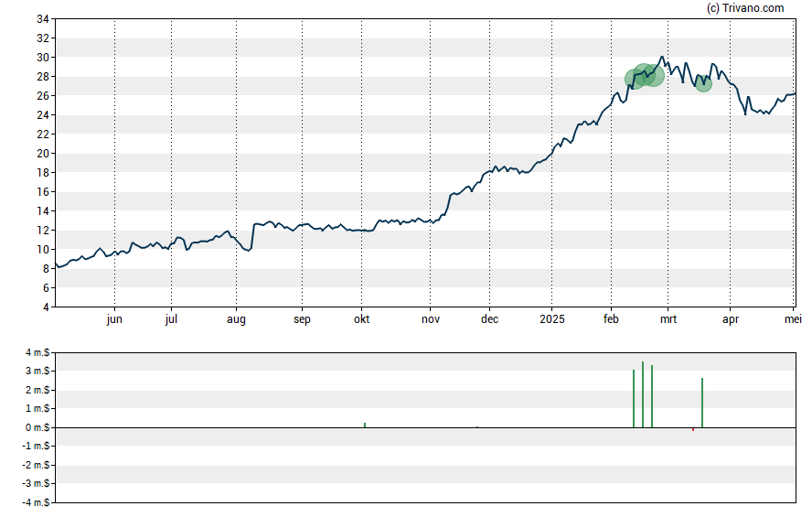Click the '30' price axis label
Viewport: 812px width, 517px height.
(x=42, y=58)
